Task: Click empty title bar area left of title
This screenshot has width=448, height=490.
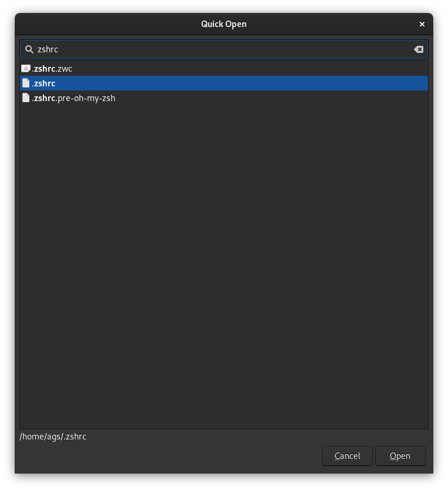Action: click(106, 24)
